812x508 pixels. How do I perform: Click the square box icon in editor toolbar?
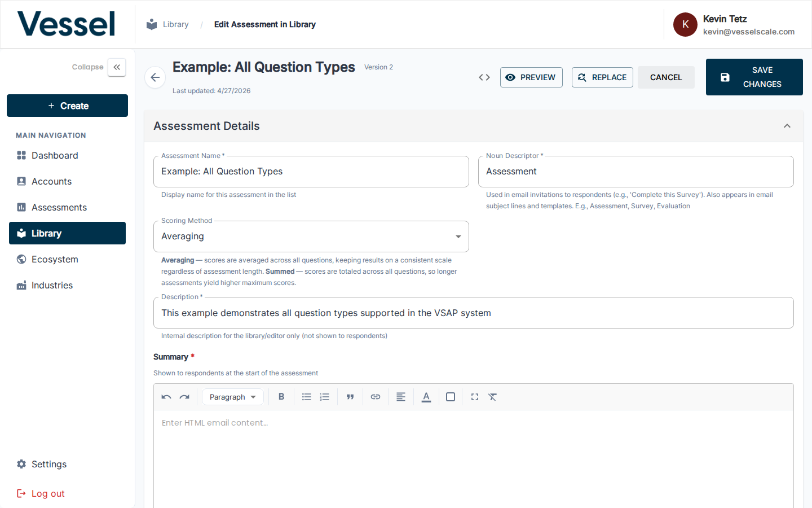(451, 397)
